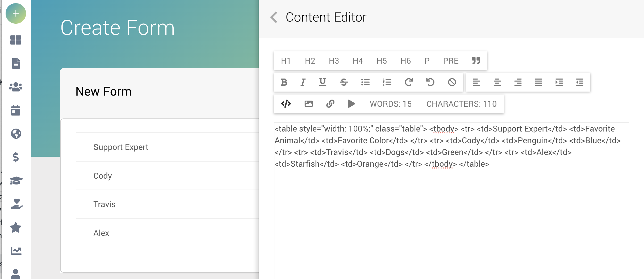Toggle italic formatting
The image size is (644, 279).
coord(303,82)
